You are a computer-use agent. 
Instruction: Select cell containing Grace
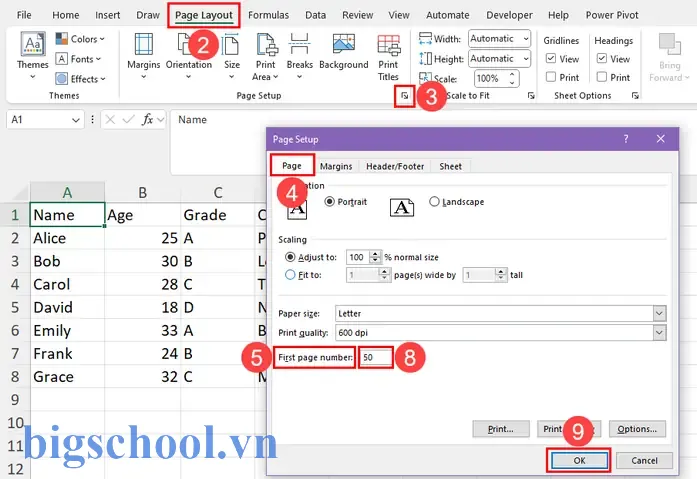tap(68, 377)
